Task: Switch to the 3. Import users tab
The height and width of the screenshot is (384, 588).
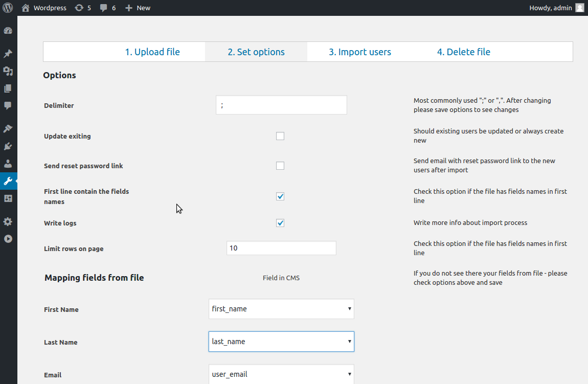Action: [360, 52]
